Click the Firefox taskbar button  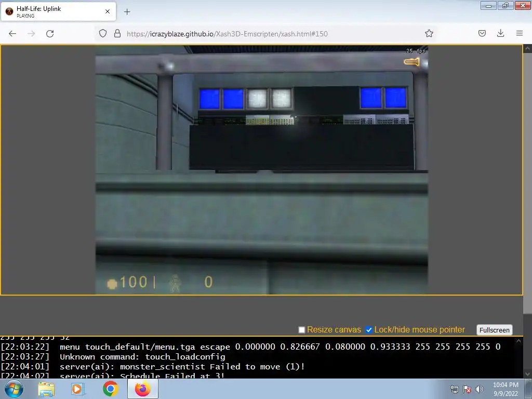click(143, 389)
